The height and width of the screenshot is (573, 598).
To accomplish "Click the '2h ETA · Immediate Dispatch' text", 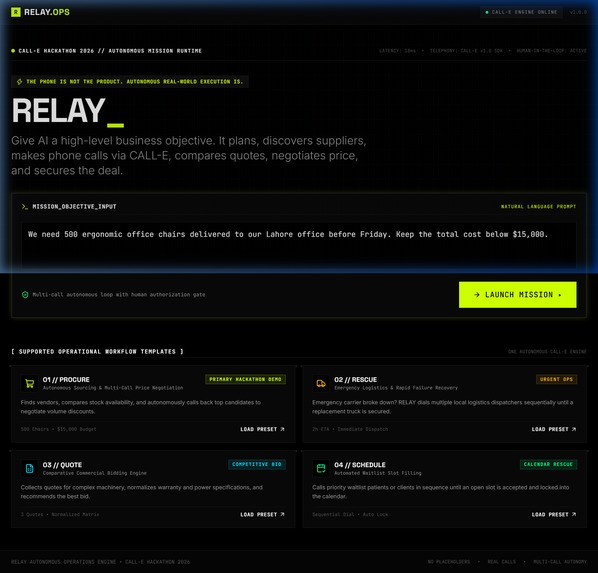I will click(350, 429).
